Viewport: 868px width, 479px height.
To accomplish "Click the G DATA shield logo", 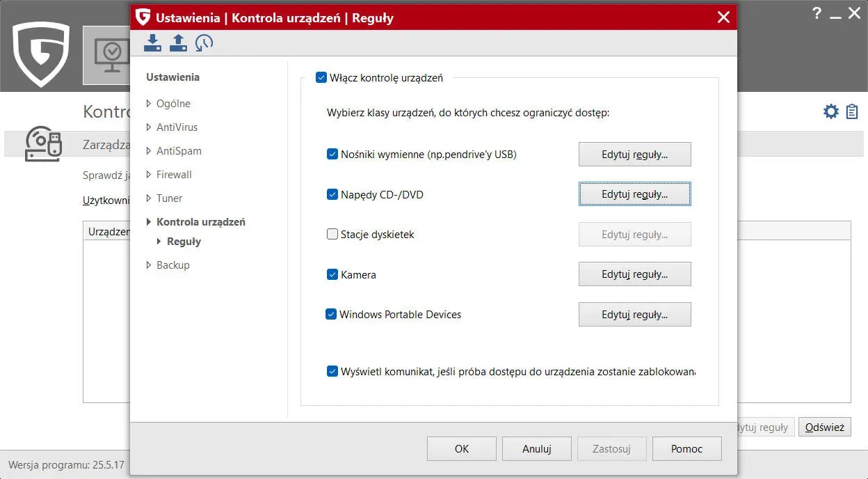I will point(41,54).
